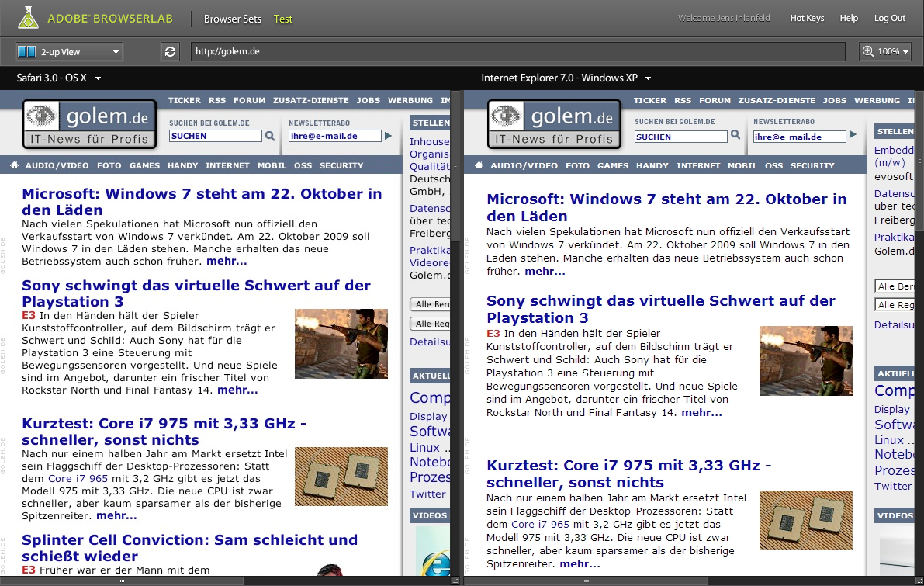The height and width of the screenshot is (586, 924).
Task: Click SUCHEN search field in Safari pane
Action: tap(215, 136)
